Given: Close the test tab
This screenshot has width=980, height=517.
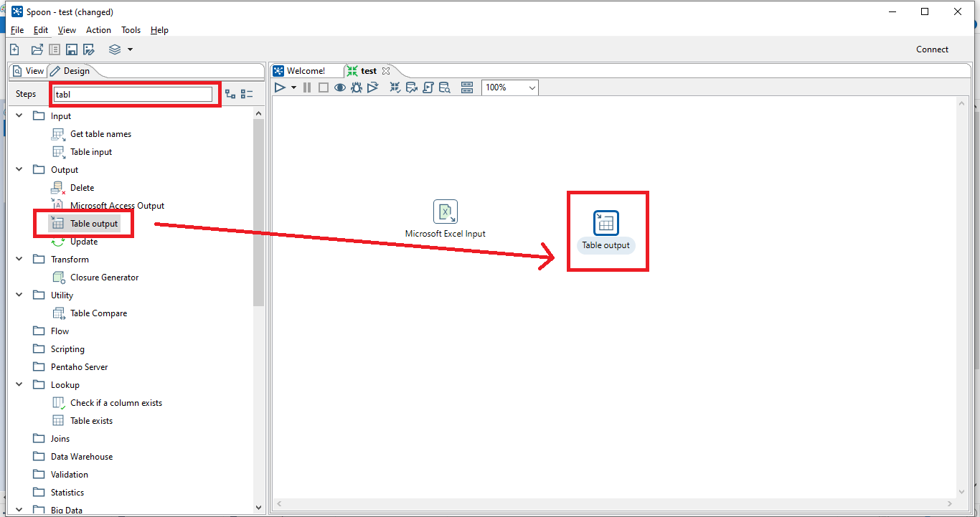Looking at the screenshot, I should 386,71.
